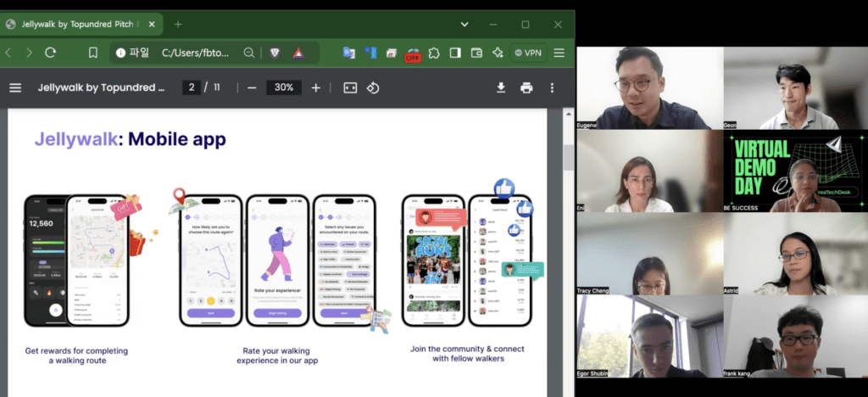The height and width of the screenshot is (397, 868).
Task: Zoom out with the minus button
Action: coord(252,87)
